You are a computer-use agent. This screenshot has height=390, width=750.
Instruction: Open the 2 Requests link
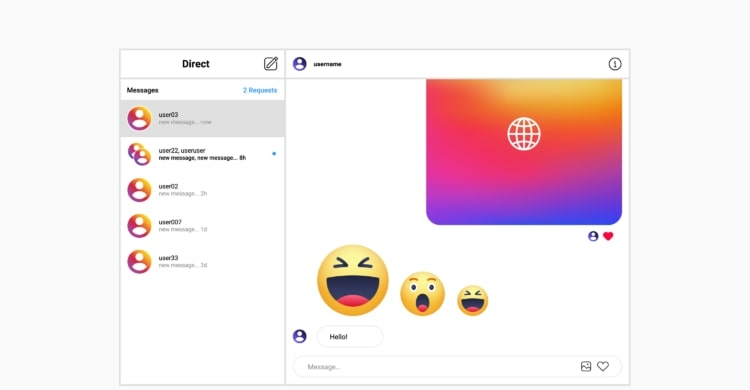[x=260, y=90]
